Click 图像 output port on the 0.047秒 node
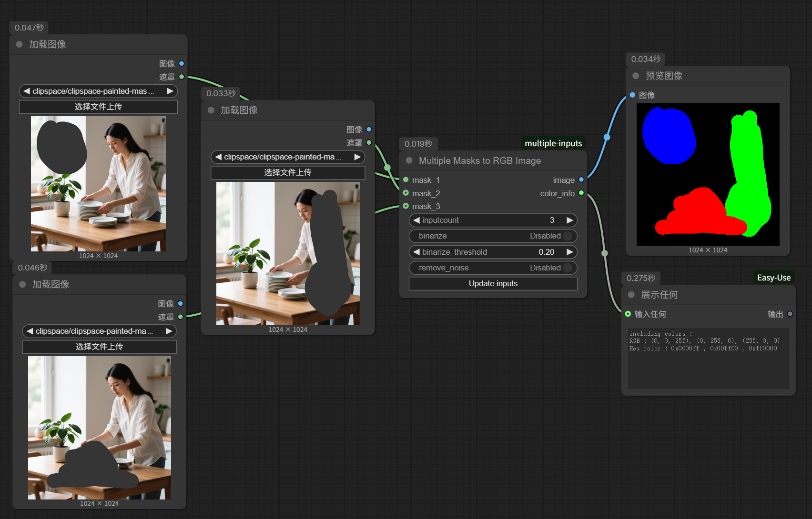 click(182, 63)
